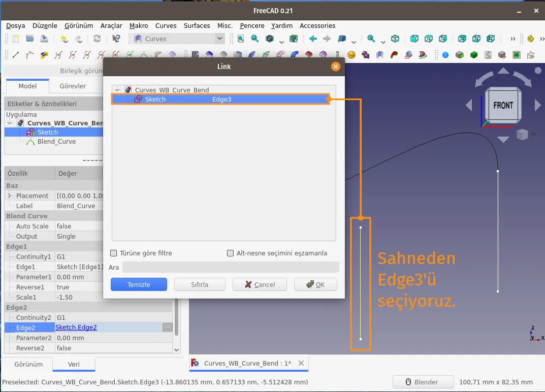
Task: Click the Output value Single
Action: pyautogui.click(x=66, y=236)
